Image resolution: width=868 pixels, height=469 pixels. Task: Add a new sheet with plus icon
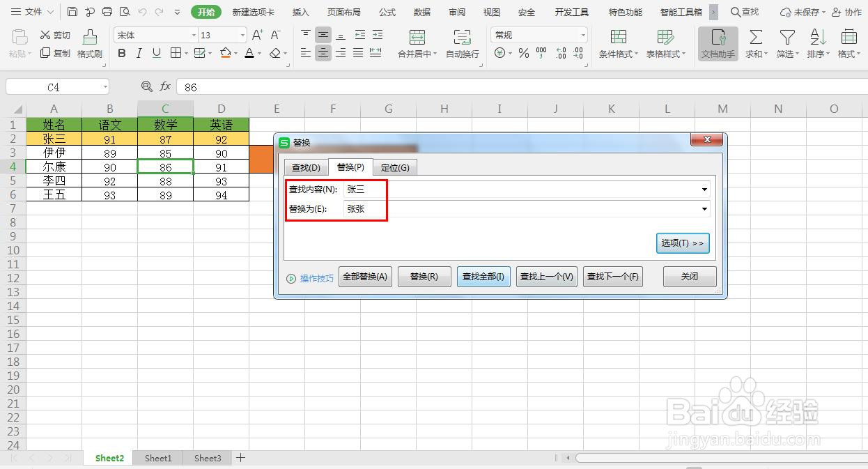coord(240,458)
